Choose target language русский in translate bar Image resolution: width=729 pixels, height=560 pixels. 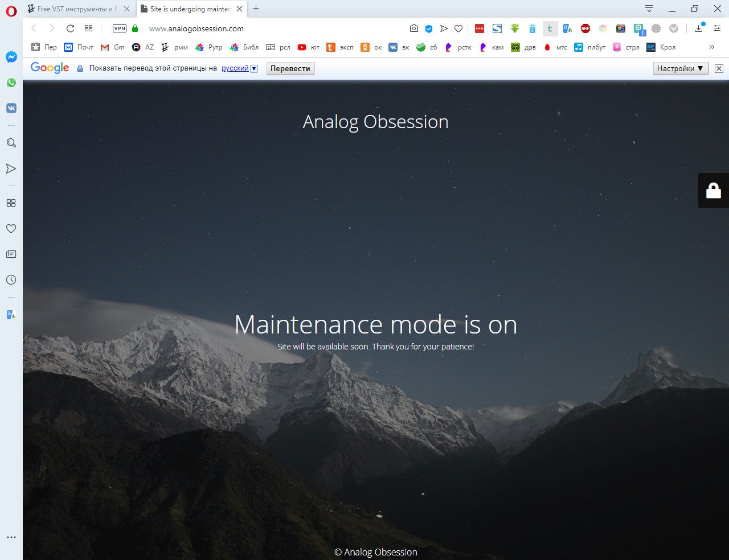coord(240,68)
